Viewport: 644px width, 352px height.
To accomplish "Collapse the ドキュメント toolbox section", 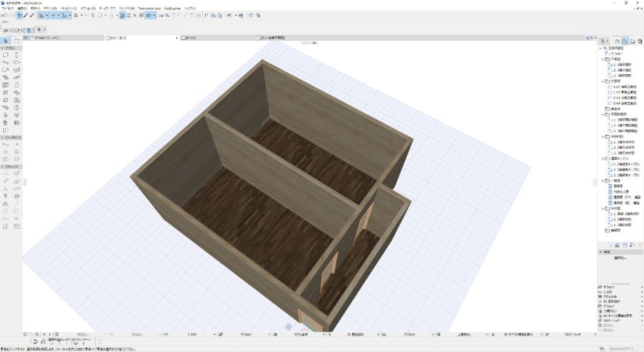I will tap(10, 166).
